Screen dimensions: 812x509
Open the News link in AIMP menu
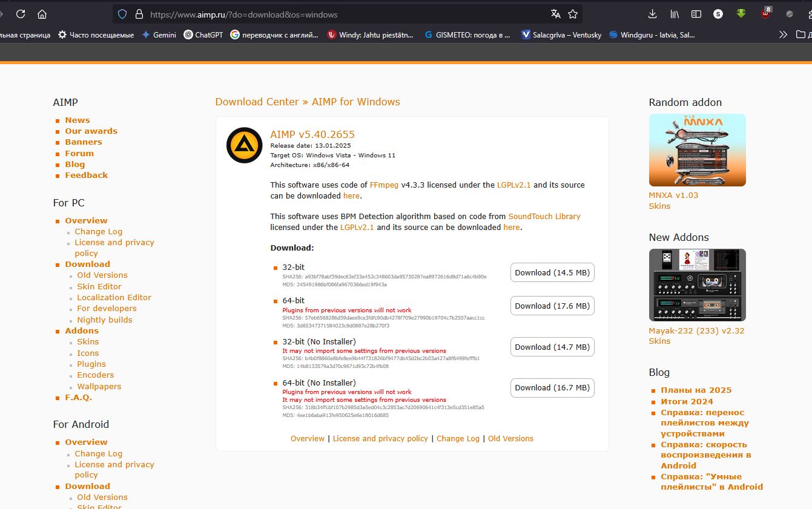click(x=78, y=120)
